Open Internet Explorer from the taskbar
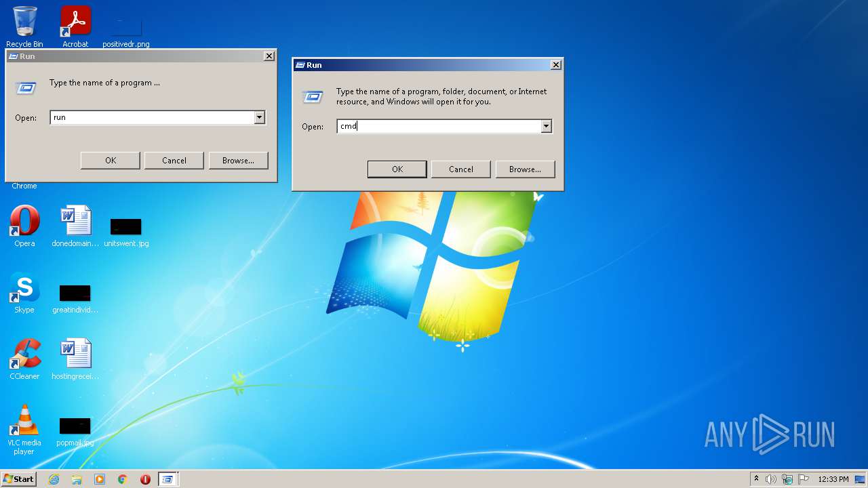 54,479
